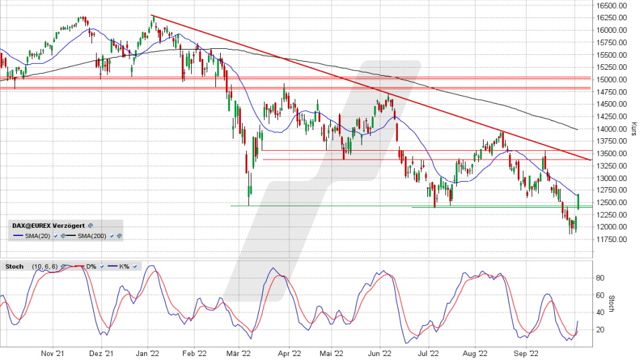Click the blue K% line sample in legend
The width and height of the screenshot is (644, 362).
[x=113, y=266]
